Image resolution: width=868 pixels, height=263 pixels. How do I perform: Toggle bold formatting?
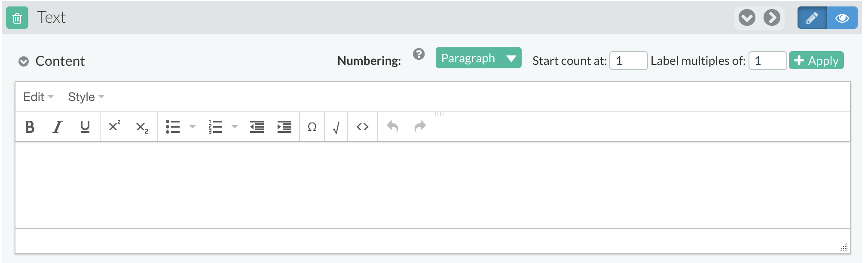pyautogui.click(x=30, y=127)
